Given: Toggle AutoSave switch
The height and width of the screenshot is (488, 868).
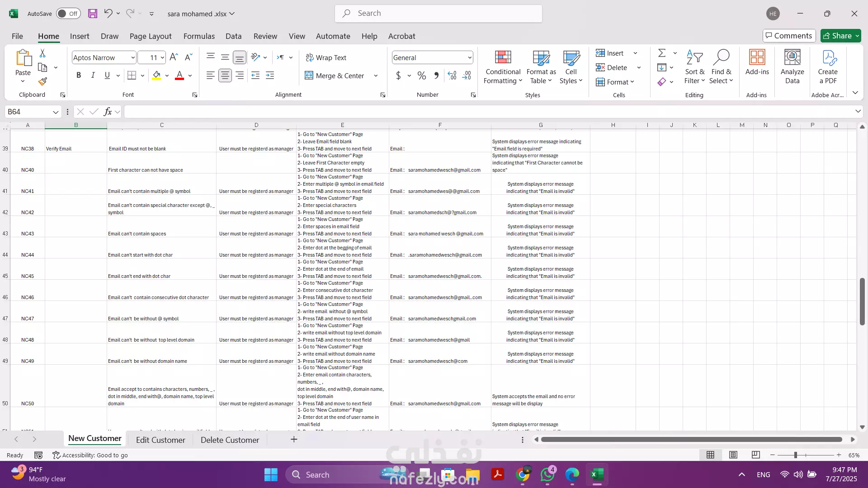Looking at the screenshot, I should 68,14.
